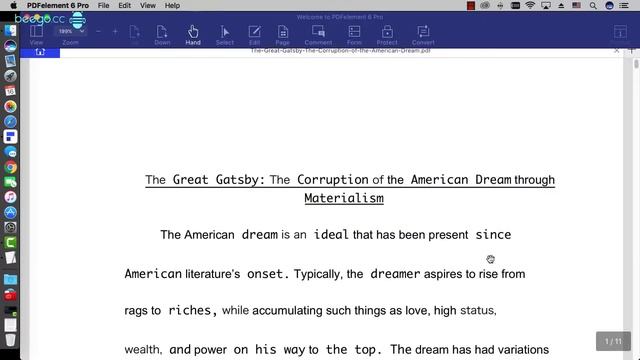Click the word "Gatsby:" in the title
The width and height of the screenshot is (640, 360).
[x=240, y=180]
